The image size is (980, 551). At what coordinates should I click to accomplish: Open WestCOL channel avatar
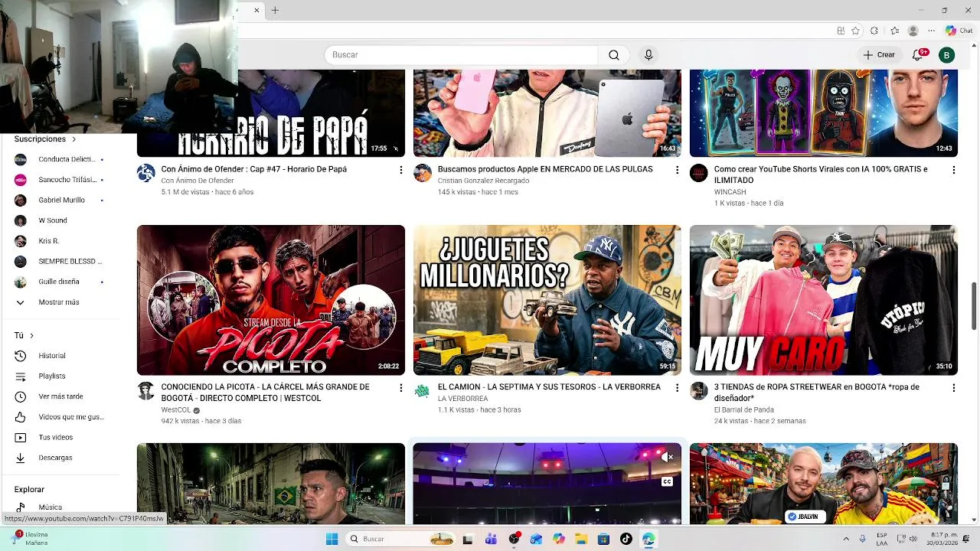pyautogui.click(x=146, y=391)
